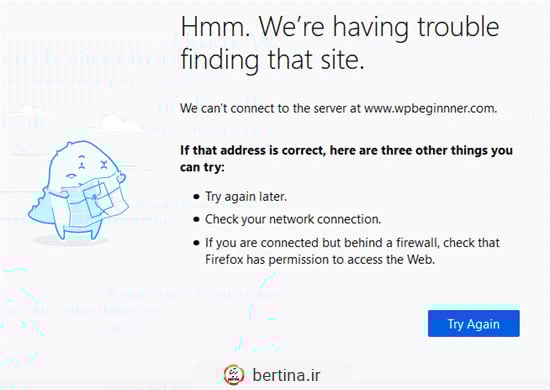Click the trouble finding that site heading
The width and height of the screenshot is (550, 390).
[x=340, y=43]
